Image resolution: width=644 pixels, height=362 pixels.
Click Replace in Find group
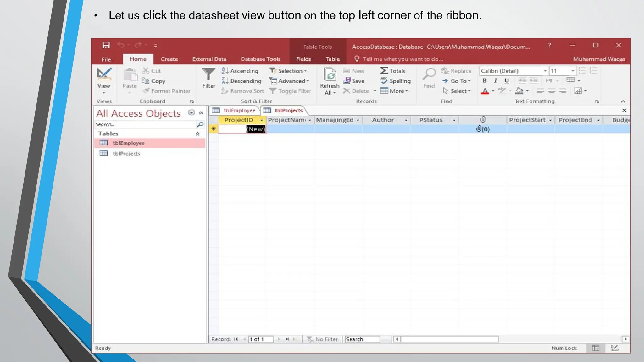(x=456, y=71)
